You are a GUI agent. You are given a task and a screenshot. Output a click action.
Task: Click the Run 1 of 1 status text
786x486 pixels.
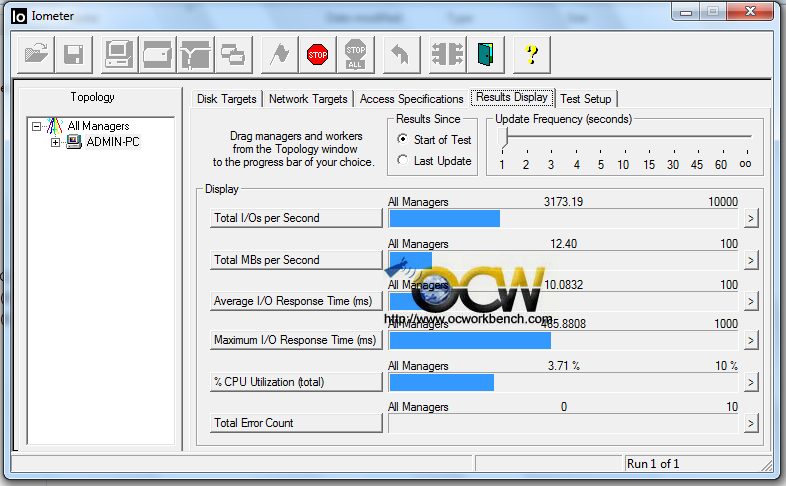point(653,464)
